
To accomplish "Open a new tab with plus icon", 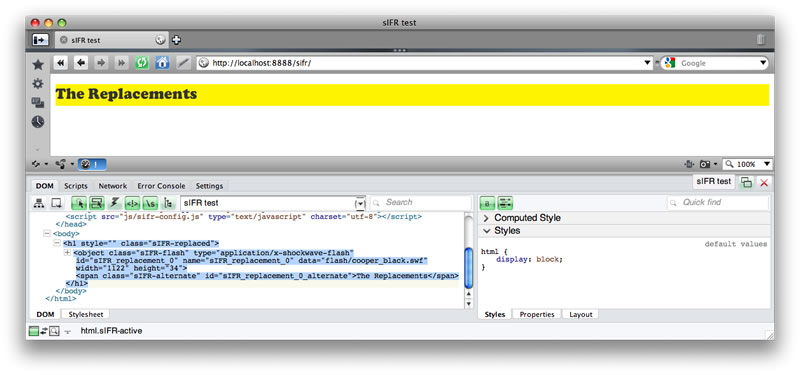I will click(x=176, y=40).
